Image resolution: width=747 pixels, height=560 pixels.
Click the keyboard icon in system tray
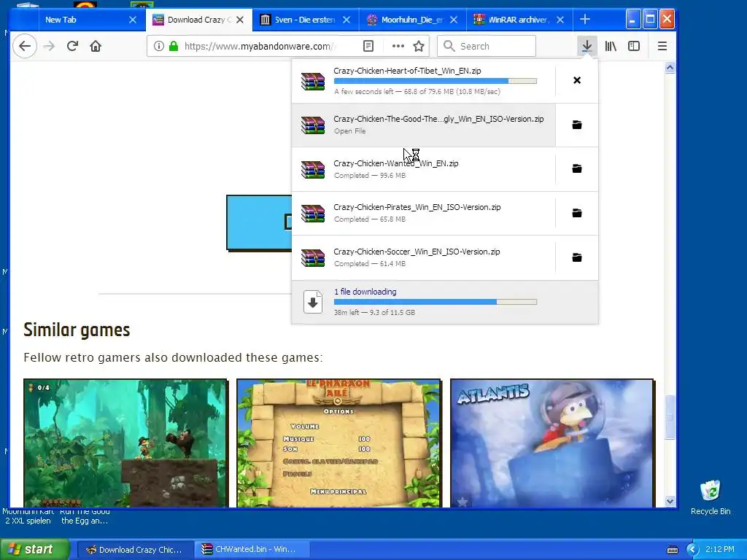click(672, 550)
